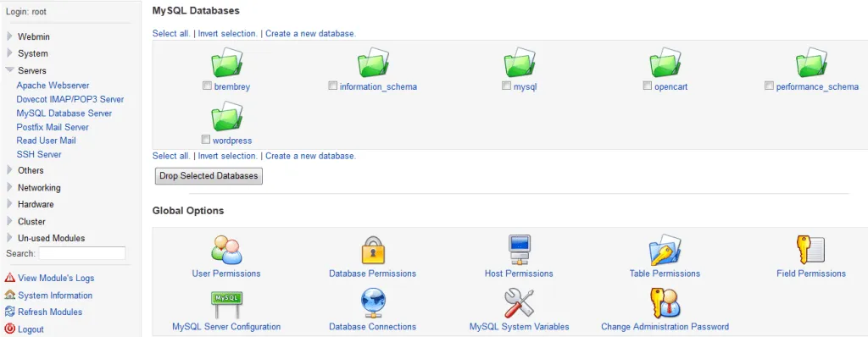Open Apache Webserver module
Viewport: 868px width, 337px height.
(53, 86)
